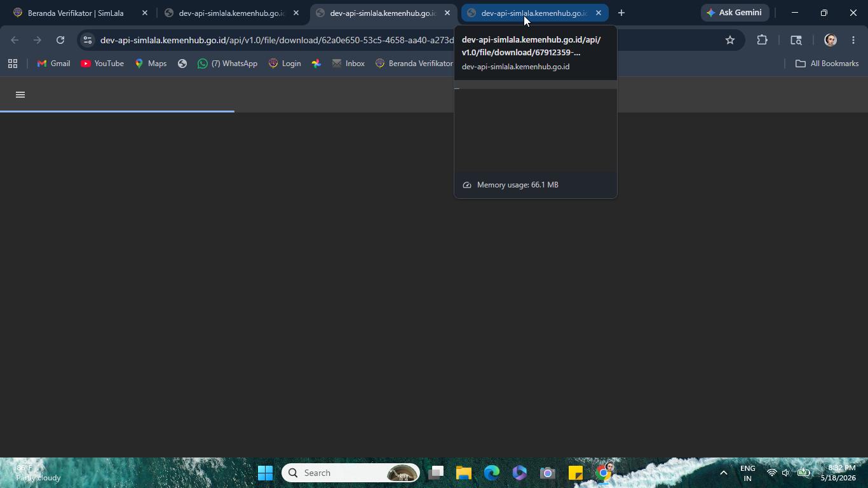This screenshot has height=488, width=868.
Task: Open the Gmail bookmark
Action: pyautogui.click(x=53, y=64)
